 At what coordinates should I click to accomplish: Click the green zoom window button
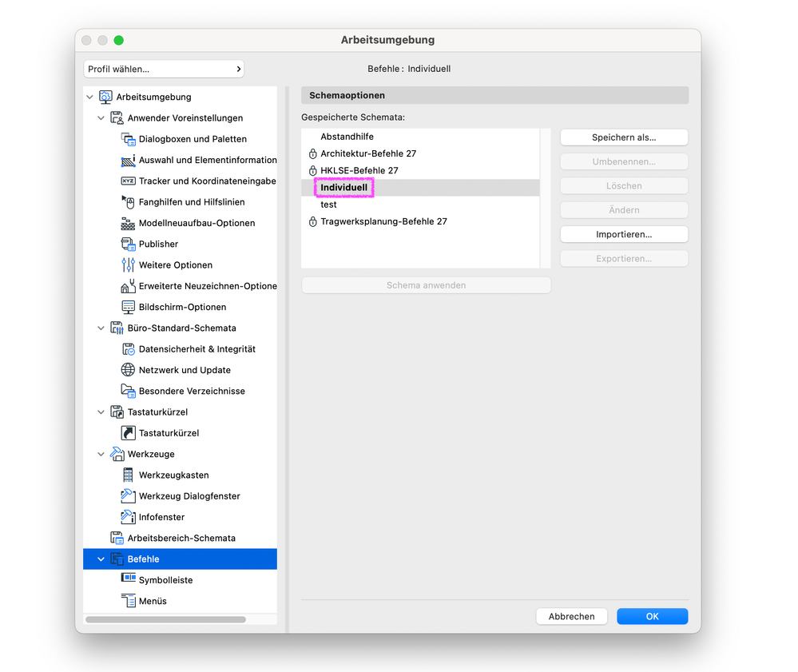click(x=118, y=40)
